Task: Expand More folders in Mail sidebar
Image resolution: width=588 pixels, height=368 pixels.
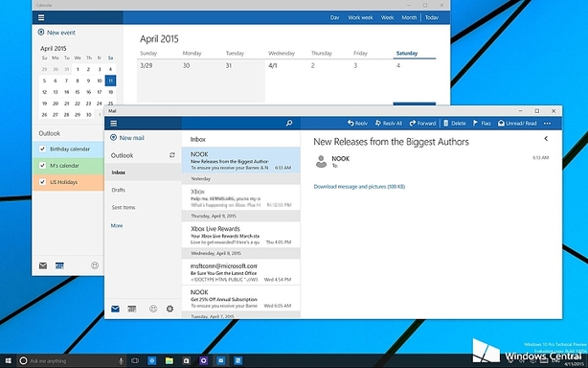Action: click(117, 225)
